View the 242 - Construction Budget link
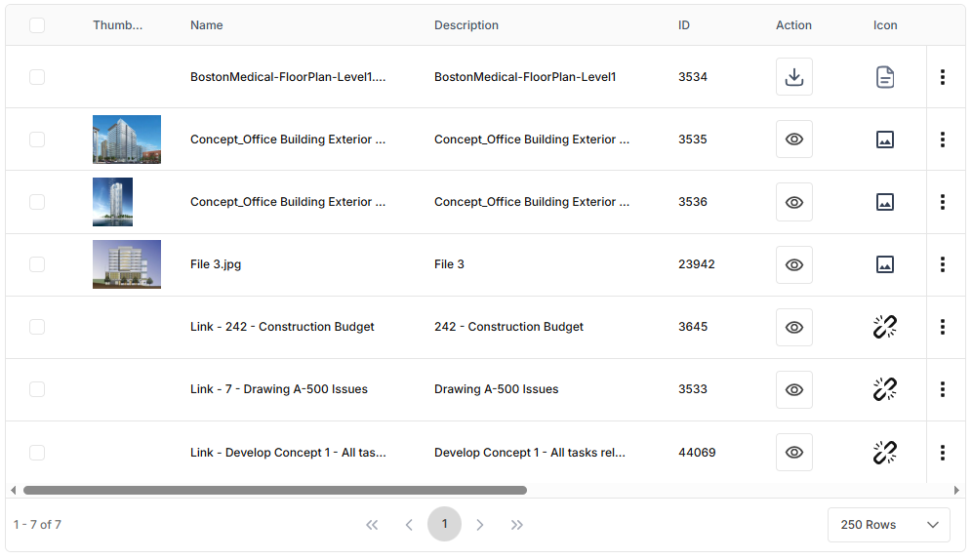 pyautogui.click(x=793, y=327)
